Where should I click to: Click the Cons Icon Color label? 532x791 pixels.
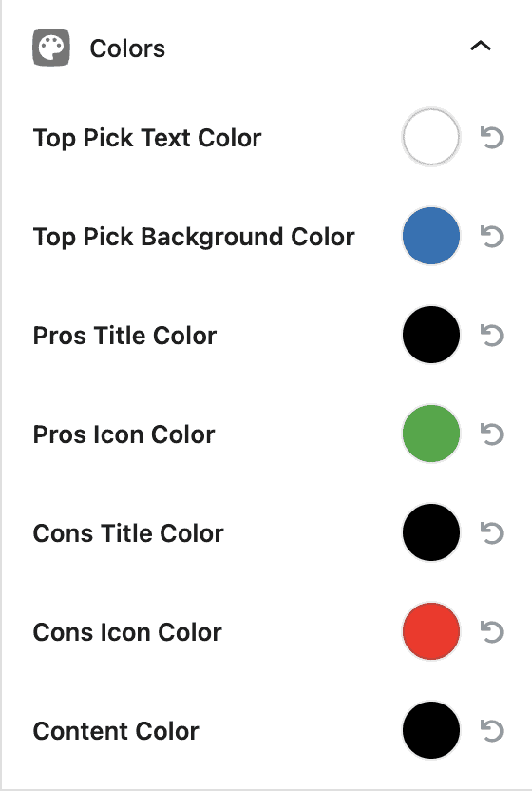click(127, 632)
